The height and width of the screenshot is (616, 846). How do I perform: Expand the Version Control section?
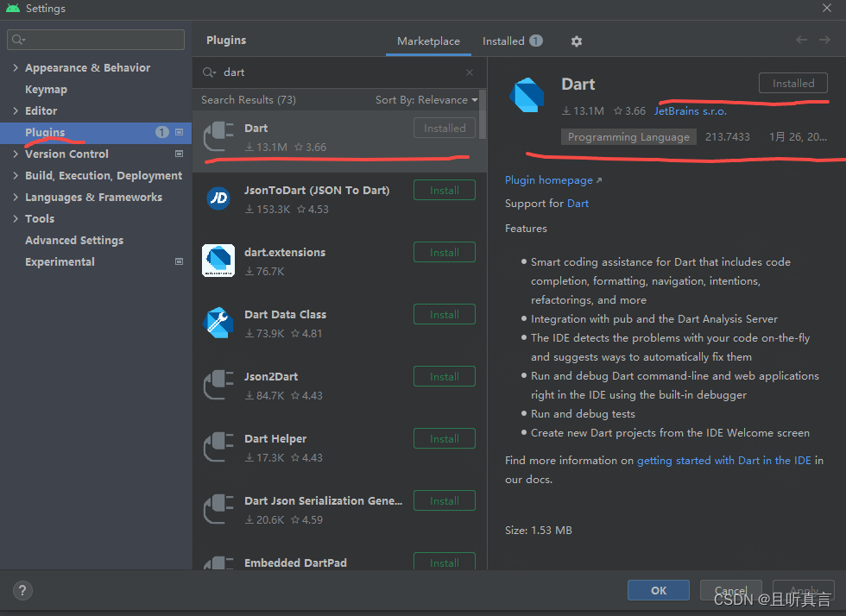click(16, 154)
